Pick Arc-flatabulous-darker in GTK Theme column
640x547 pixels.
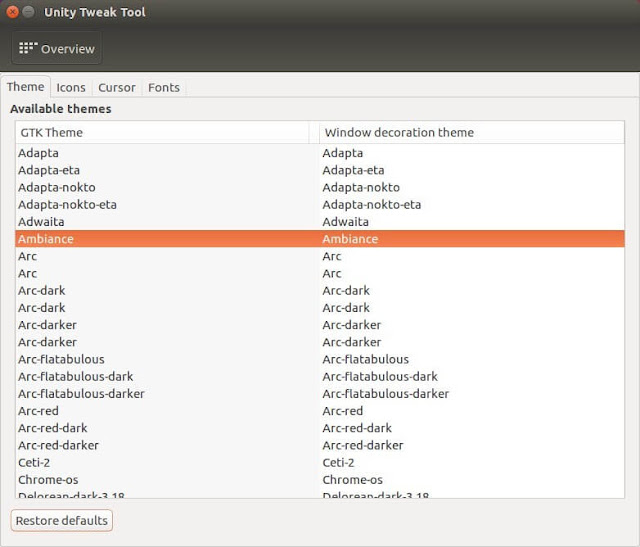[81, 394]
